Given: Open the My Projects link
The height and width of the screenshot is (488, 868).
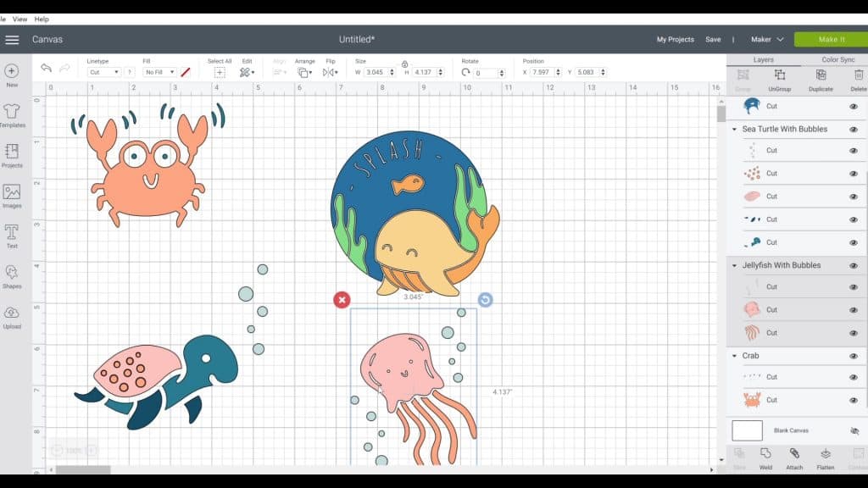Looking at the screenshot, I should [x=675, y=39].
